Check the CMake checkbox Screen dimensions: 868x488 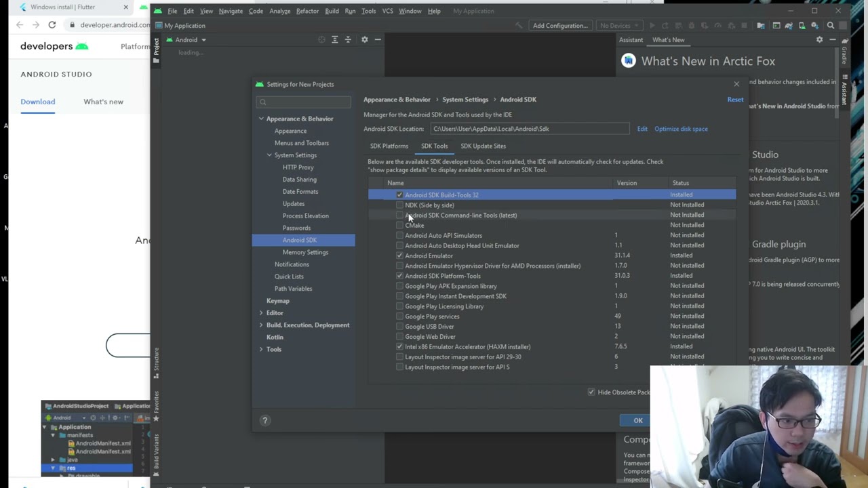[399, 226]
